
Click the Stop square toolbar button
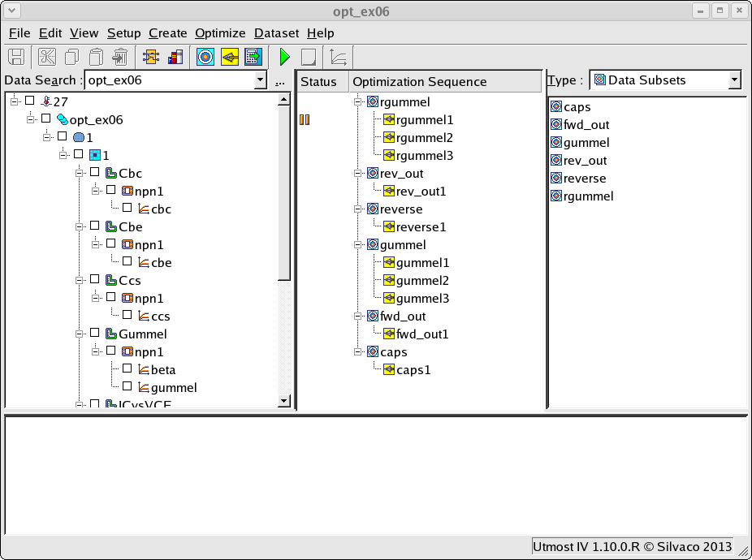click(x=309, y=57)
